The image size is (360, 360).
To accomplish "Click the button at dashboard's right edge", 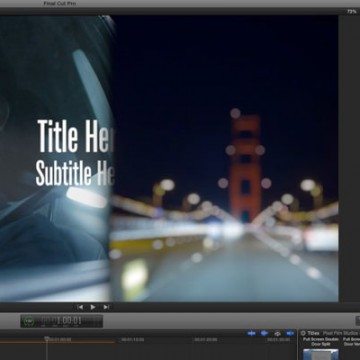I will pos(358,321).
